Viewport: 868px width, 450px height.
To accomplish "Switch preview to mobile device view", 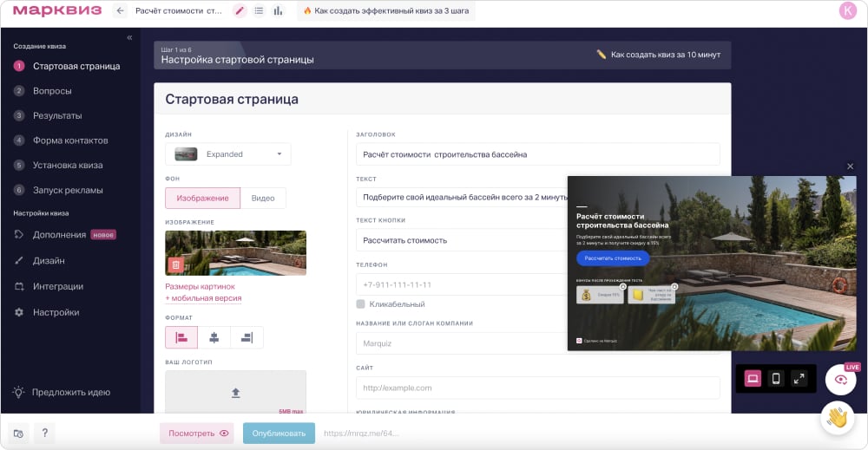I will (776, 379).
